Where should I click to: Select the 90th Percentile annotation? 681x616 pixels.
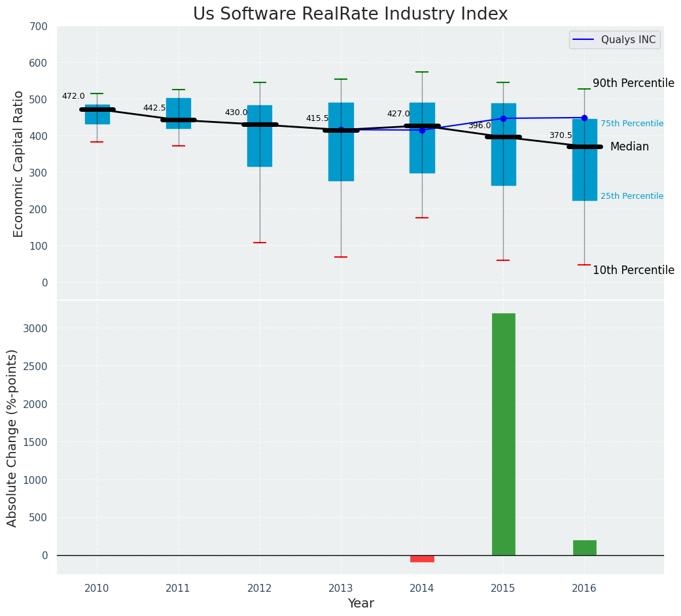click(x=634, y=83)
